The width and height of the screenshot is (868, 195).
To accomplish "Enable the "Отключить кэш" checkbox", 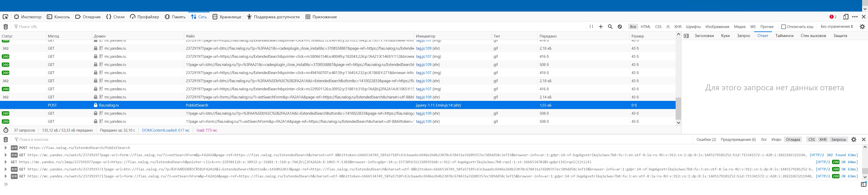I will 783,27.
